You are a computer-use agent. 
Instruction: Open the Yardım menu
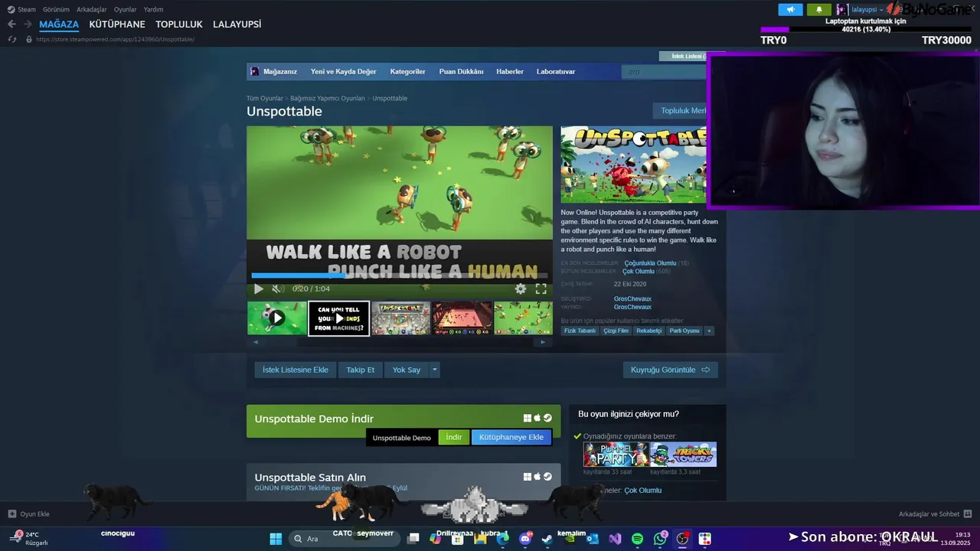click(153, 9)
